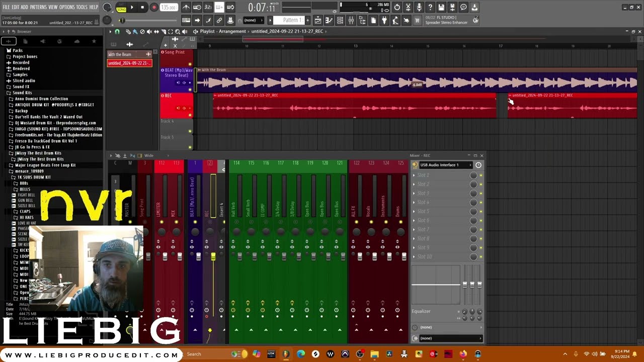Open the mixer input USB Audio Interface 1 dropdown

click(446, 165)
